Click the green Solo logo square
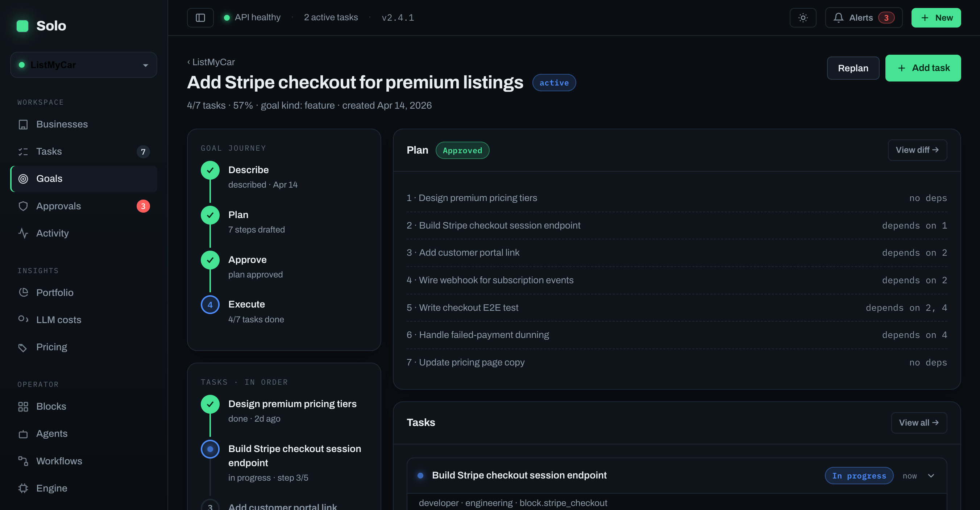This screenshot has height=510, width=980. [22, 26]
